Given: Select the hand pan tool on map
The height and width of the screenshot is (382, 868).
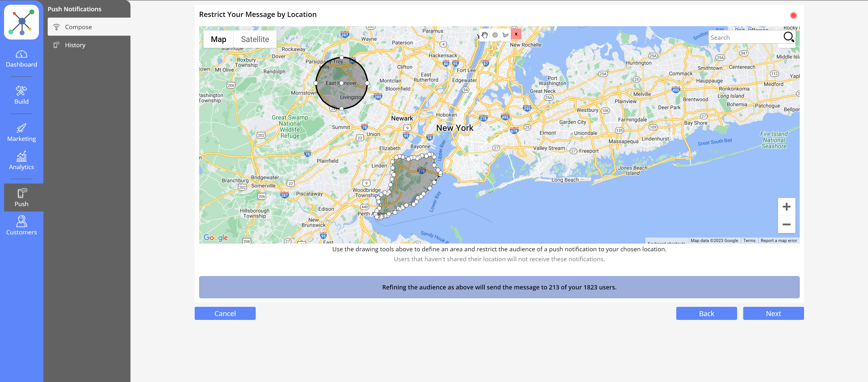Looking at the screenshot, I should (485, 35).
